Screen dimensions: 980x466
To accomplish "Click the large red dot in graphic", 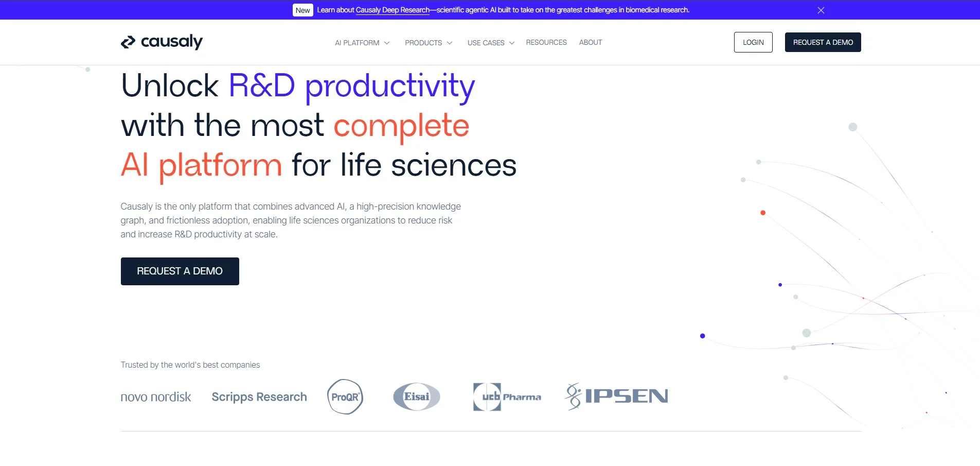I will coord(763,213).
